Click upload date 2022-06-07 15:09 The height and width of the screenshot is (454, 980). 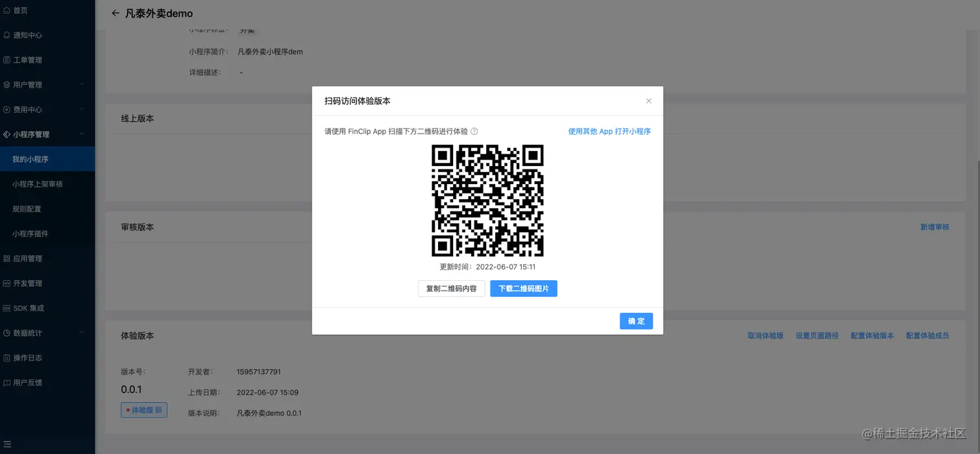point(268,392)
